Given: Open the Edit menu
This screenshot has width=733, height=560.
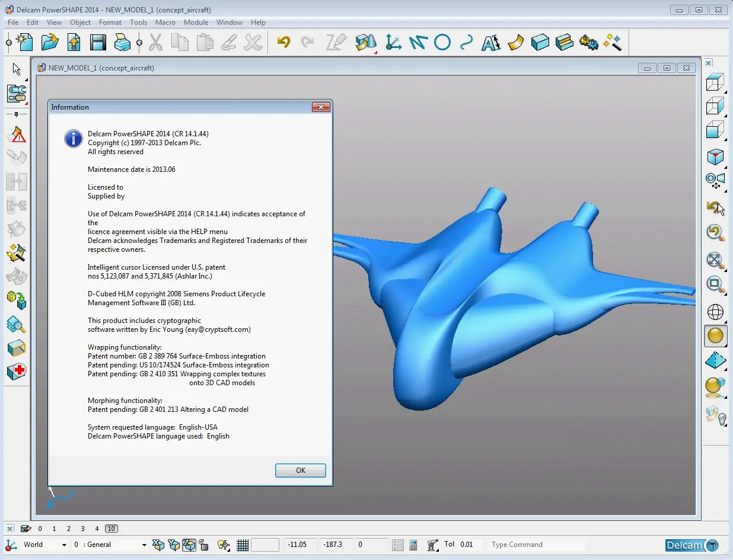Looking at the screenshot, I should 33,23.
